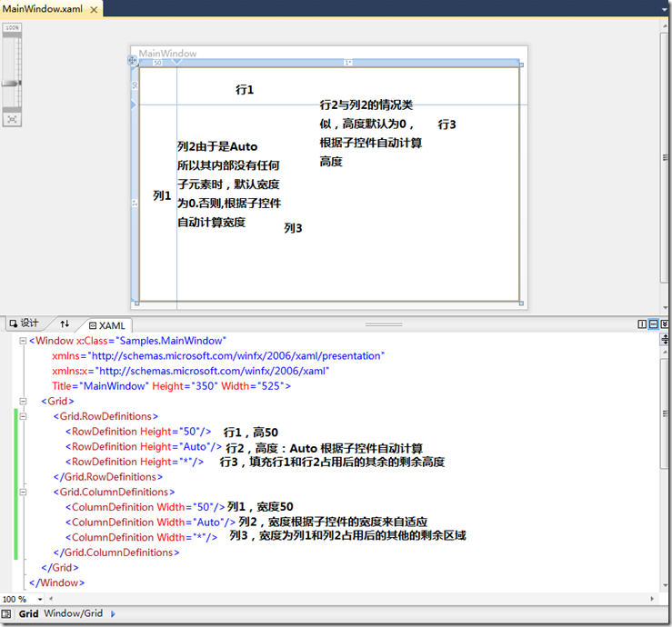Click the 行3 label in the designer

447,124
